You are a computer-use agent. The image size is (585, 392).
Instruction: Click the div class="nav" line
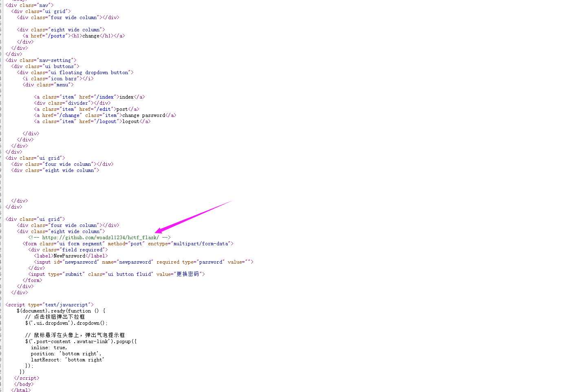(x=29, y=5)
